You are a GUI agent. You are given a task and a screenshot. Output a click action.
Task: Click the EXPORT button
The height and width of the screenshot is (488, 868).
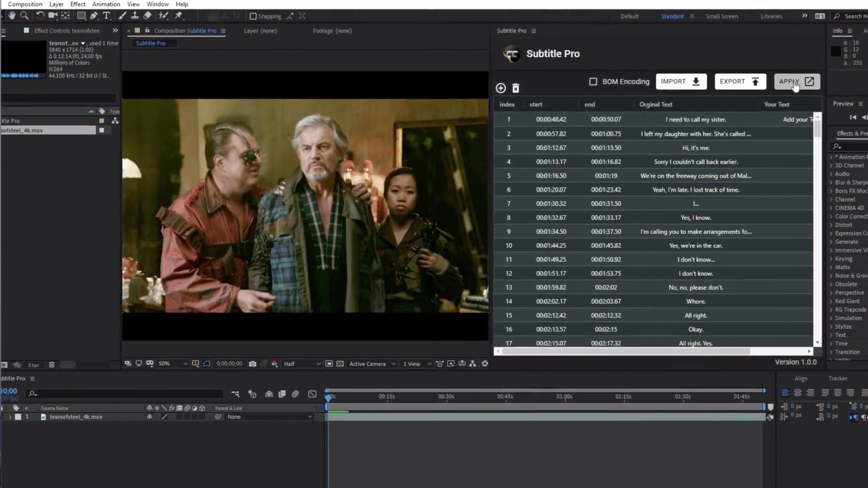[x=740, y=82]
